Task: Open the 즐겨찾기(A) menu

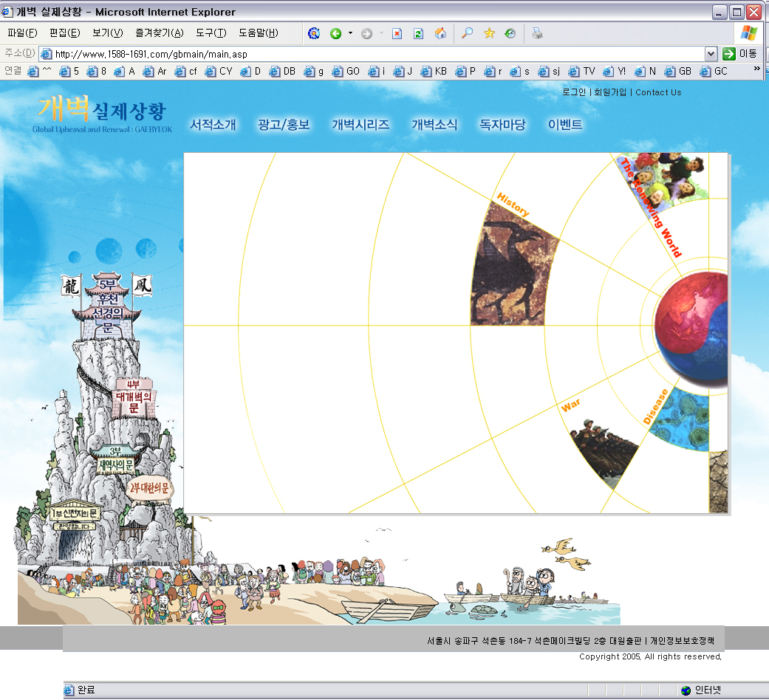Action: pos(160,32)
